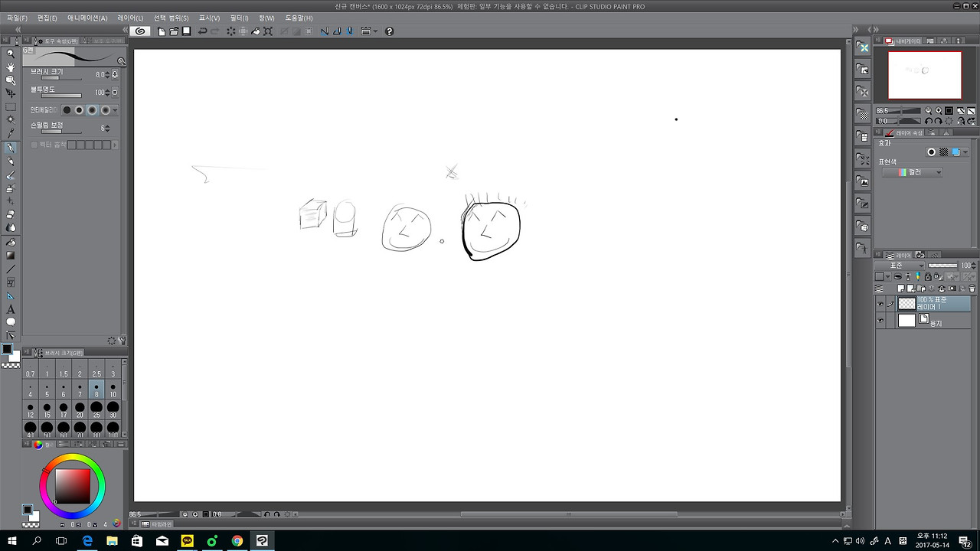Toggle tone effect in layer properties
This screenshot has height=551, width=980.
[x=944, y=152]
